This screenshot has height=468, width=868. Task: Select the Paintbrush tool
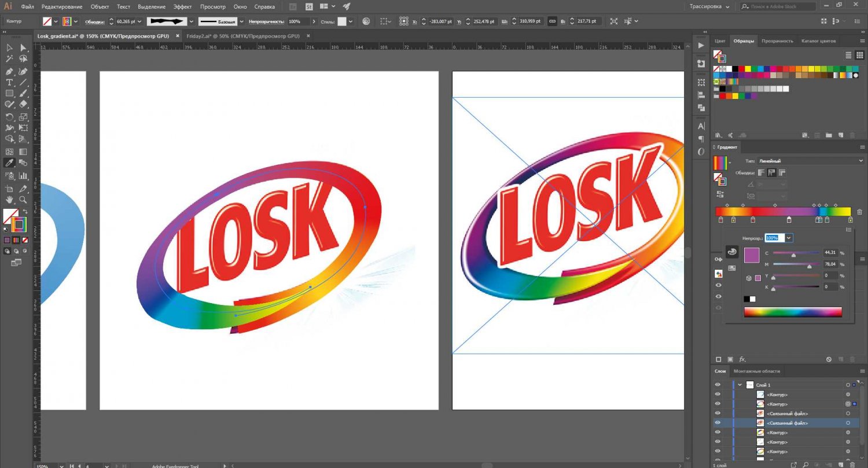[23, 94]
